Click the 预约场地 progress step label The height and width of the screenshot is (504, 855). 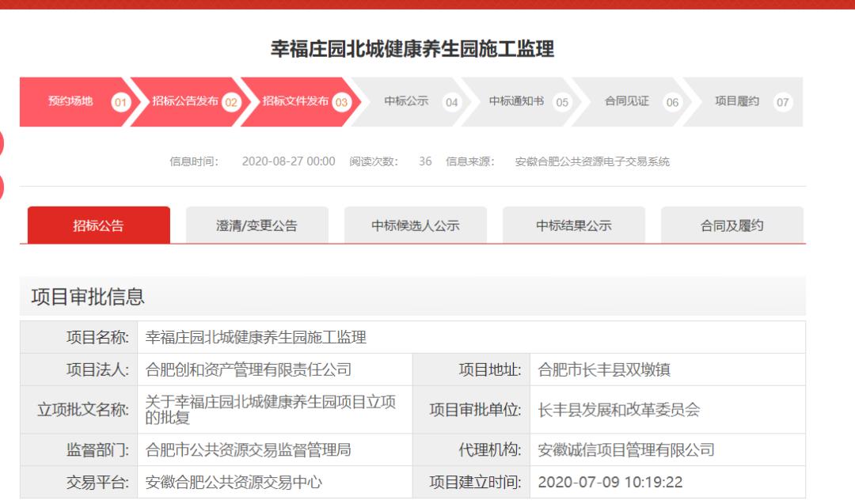click(70, 101)
